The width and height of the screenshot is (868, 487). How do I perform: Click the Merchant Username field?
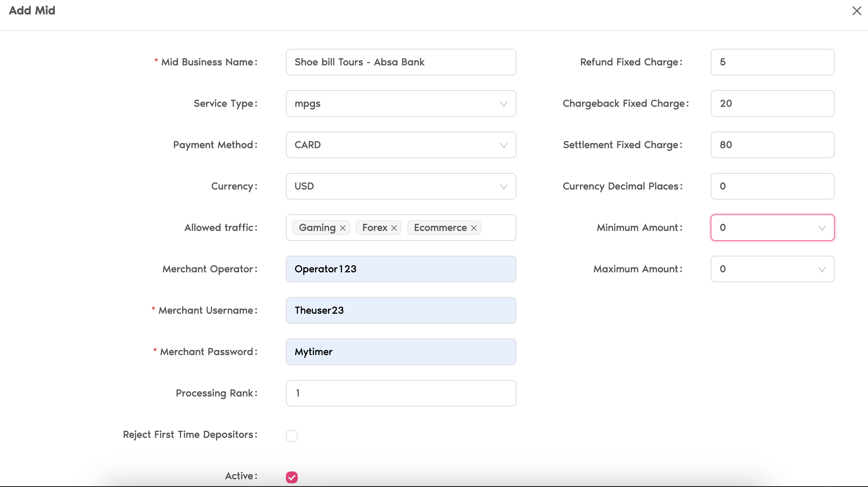coord(401,310)
